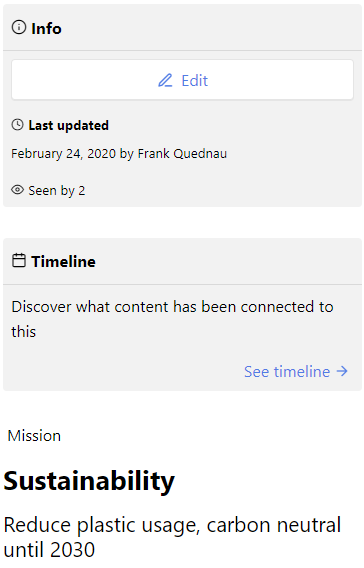
Task: Select the Timeline panel heading
Action: [63, 262]
